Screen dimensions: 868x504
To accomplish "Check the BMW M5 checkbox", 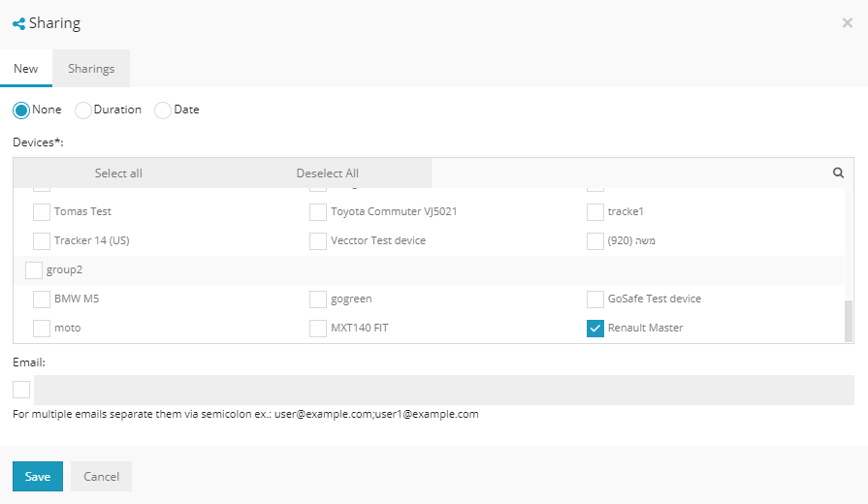I will [42, 299].
